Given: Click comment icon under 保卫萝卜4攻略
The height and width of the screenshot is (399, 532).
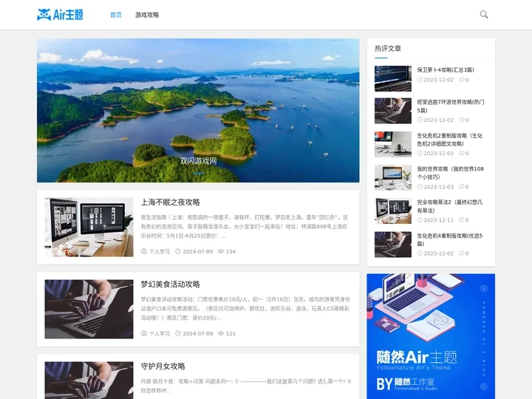Looking at the screenshot, I should pos(462,79).
